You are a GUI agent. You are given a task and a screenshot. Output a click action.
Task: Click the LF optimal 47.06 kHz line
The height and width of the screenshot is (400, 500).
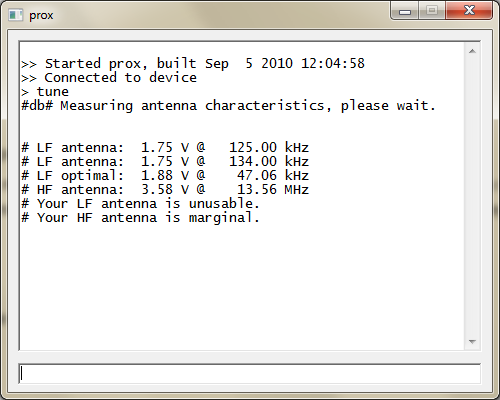(x=165, y=176)
